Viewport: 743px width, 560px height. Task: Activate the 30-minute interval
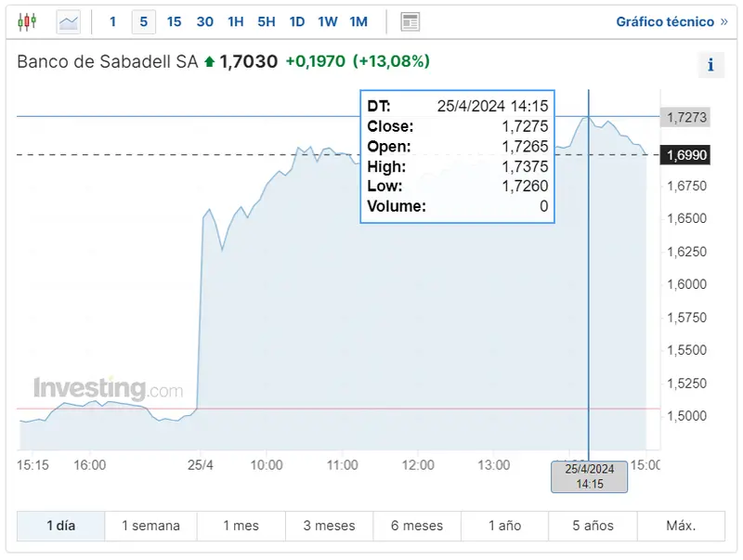[x=204, y=20]
